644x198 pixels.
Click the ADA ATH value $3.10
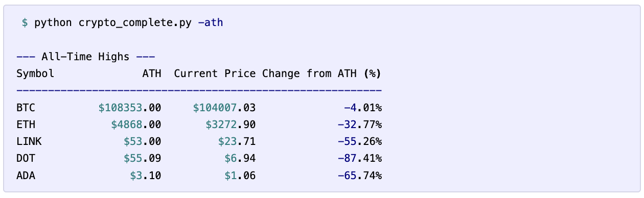[146, 176]
